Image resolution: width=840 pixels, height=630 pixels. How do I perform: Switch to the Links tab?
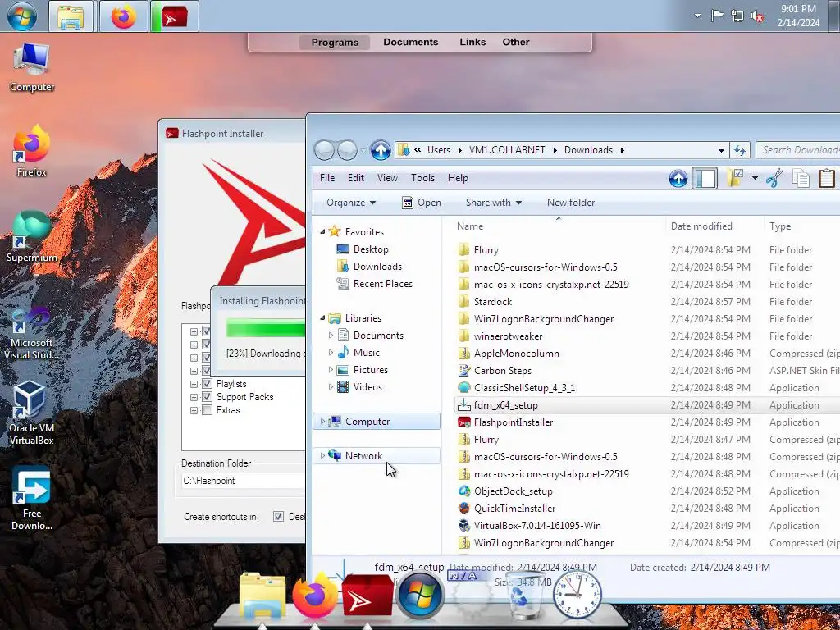point(472,43)
